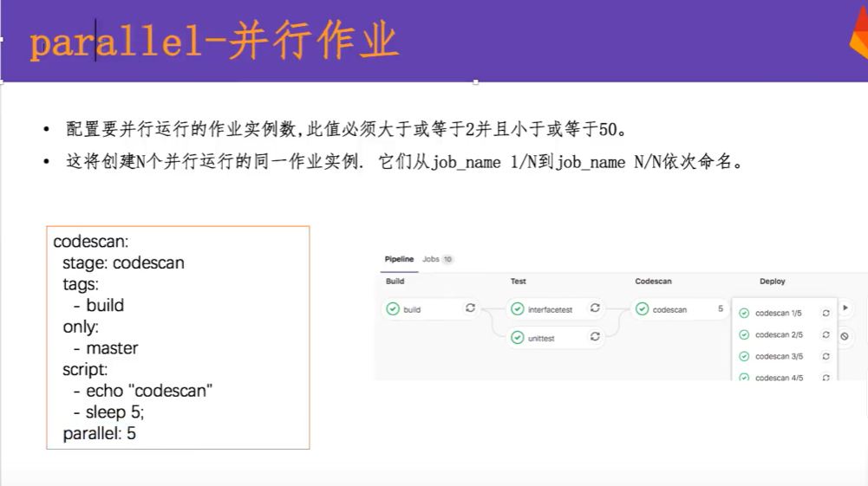Open unittest job status icon
The image size is (868, 486).
point(518,337)
